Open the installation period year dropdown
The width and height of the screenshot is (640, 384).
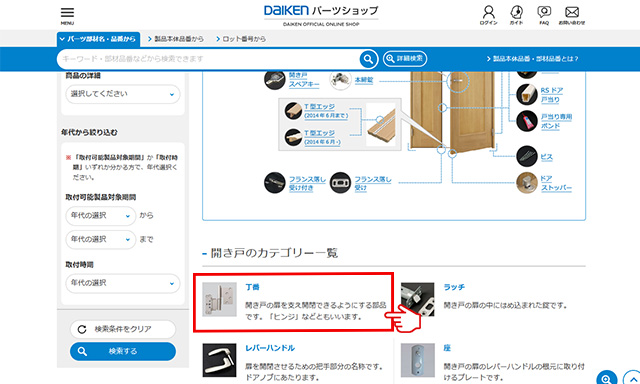[x=122, y=283]
